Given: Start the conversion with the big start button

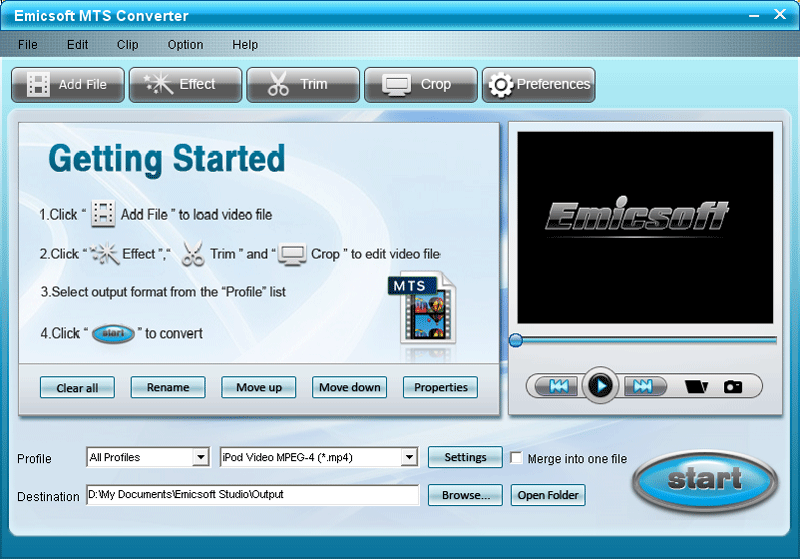Looking at the screenshot, I should tap(705, 479).
